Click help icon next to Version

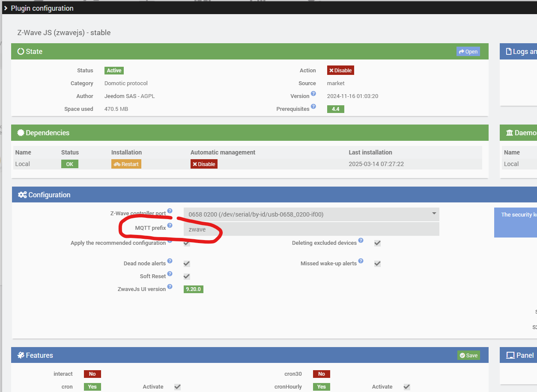pyautogui.click(x=313, y=94)
